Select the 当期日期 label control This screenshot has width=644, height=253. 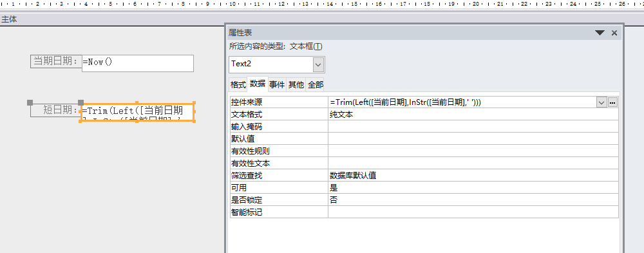click(x=56, y=61)
